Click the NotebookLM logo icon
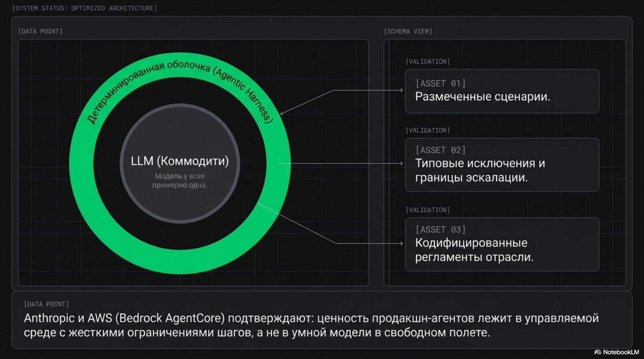The image size is (644, 359). pos(597,352)
